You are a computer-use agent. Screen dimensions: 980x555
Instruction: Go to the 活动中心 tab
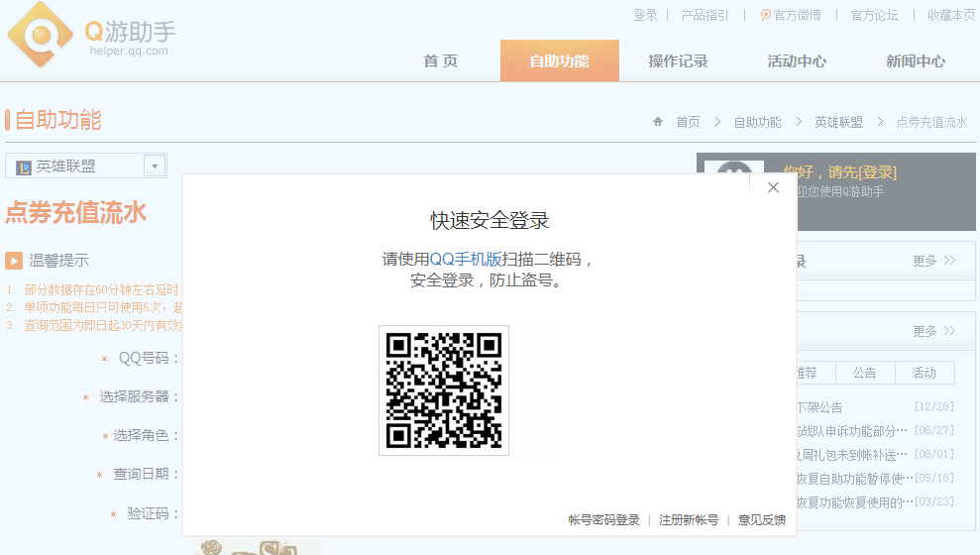797,60
